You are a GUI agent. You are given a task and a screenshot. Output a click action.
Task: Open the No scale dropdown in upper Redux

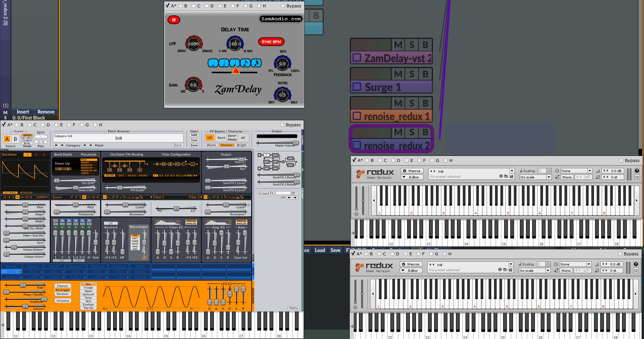535,177
